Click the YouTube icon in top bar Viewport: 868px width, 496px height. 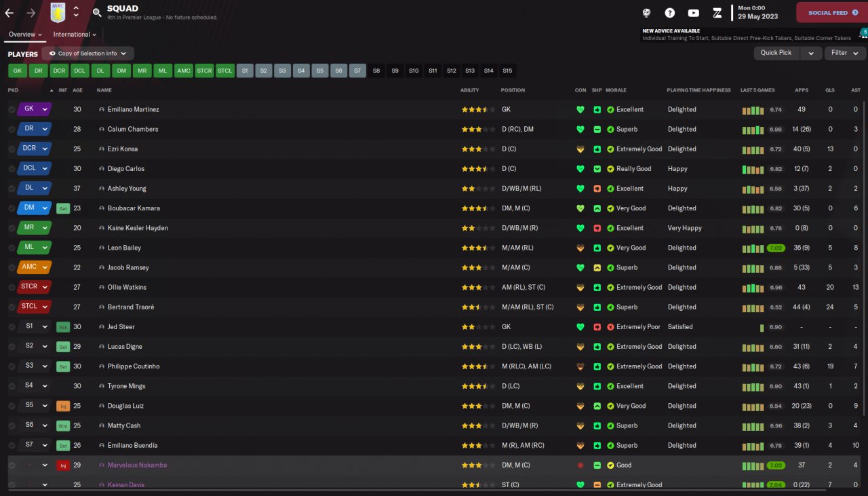pyautogui.click(x=694, y=13)
